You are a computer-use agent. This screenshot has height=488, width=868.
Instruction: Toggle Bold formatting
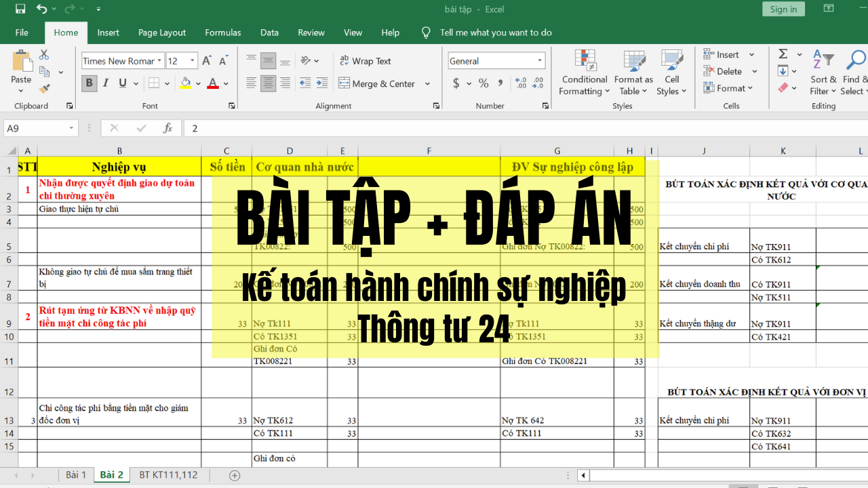[x=90, y=83]
